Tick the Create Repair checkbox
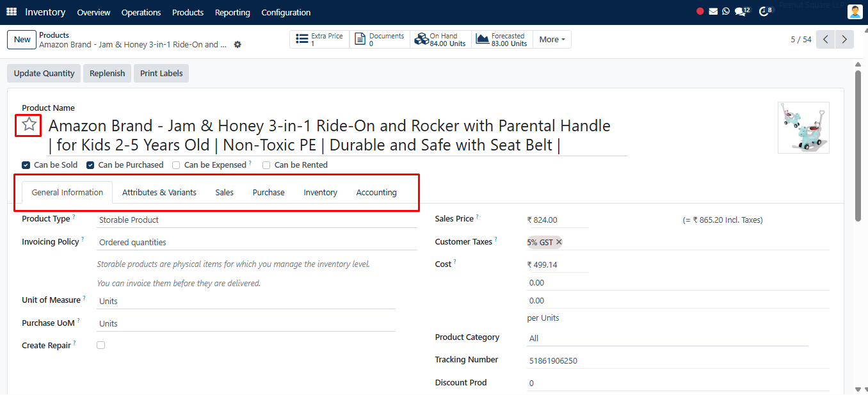This screenshot has width=868, height=395. [100, 345]
